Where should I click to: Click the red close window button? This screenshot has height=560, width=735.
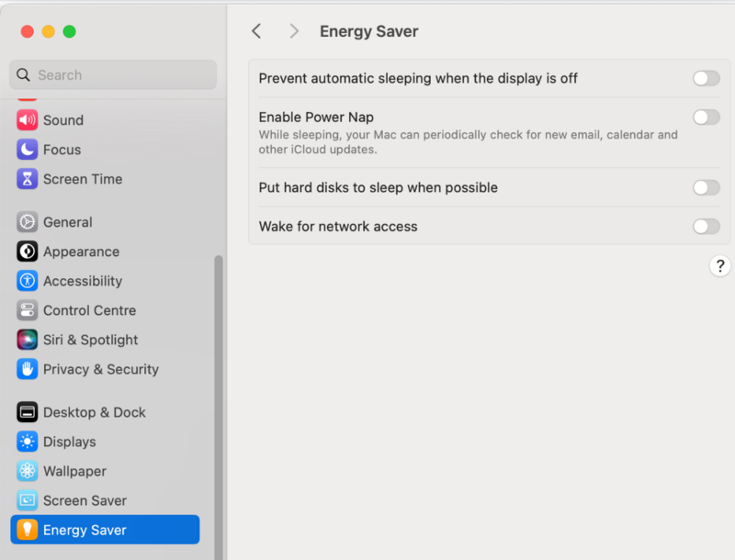(28, 31)
